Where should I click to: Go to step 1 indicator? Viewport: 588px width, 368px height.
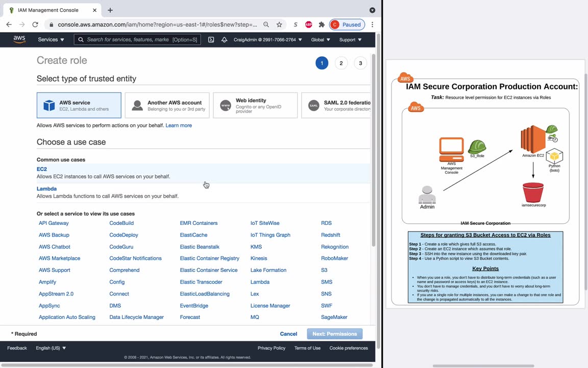coord(322,63)
